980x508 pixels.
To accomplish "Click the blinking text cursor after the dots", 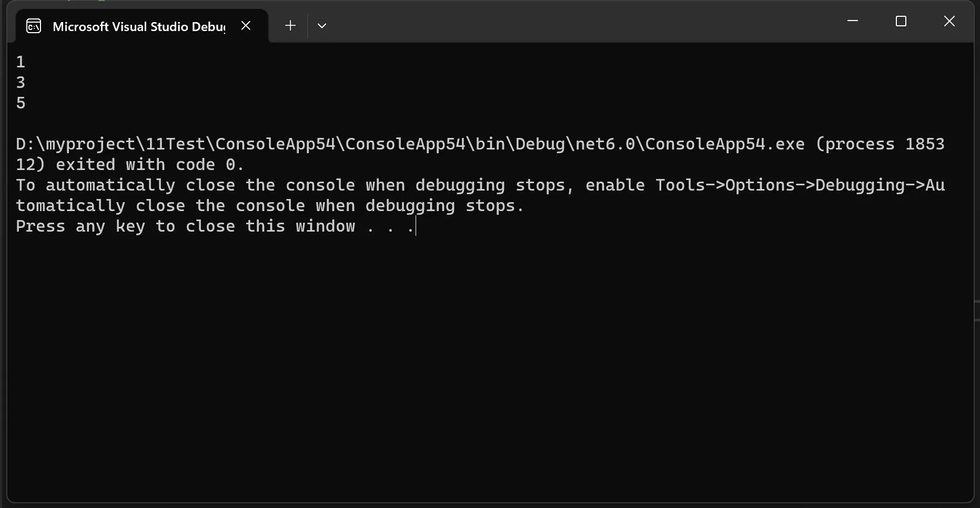I will coord(416,227).
